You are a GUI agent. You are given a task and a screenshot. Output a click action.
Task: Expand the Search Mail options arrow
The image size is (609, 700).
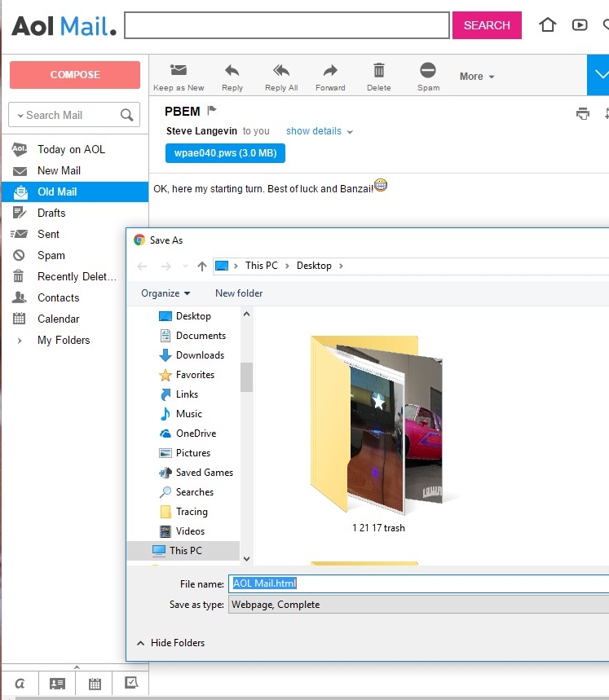[x=20, y=116]
